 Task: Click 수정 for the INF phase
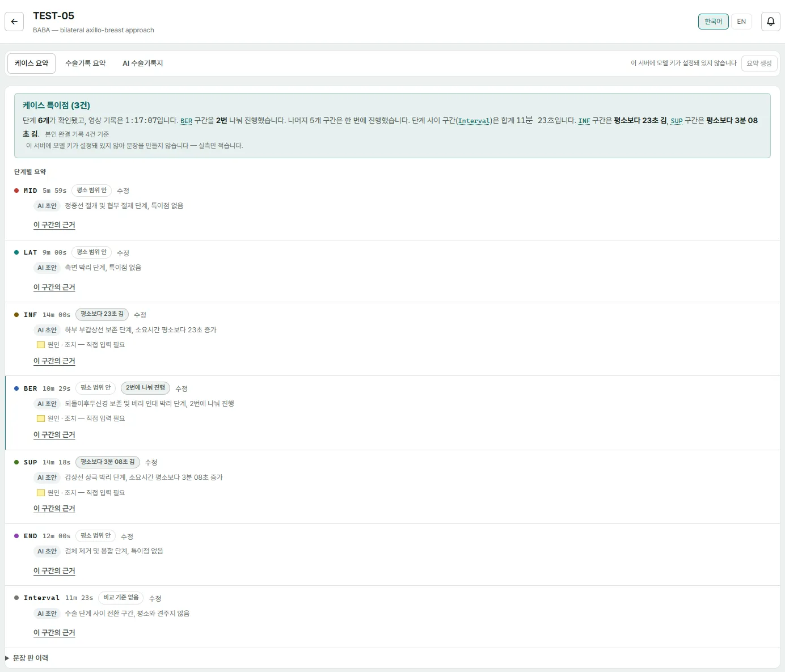(140, 315)
